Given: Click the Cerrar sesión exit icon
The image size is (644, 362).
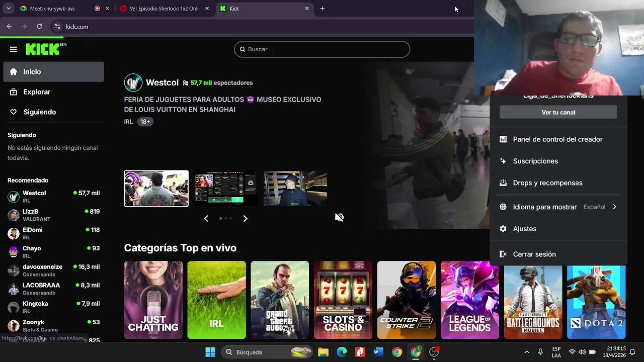Looking at the screenshot, I should pos(503,254).
